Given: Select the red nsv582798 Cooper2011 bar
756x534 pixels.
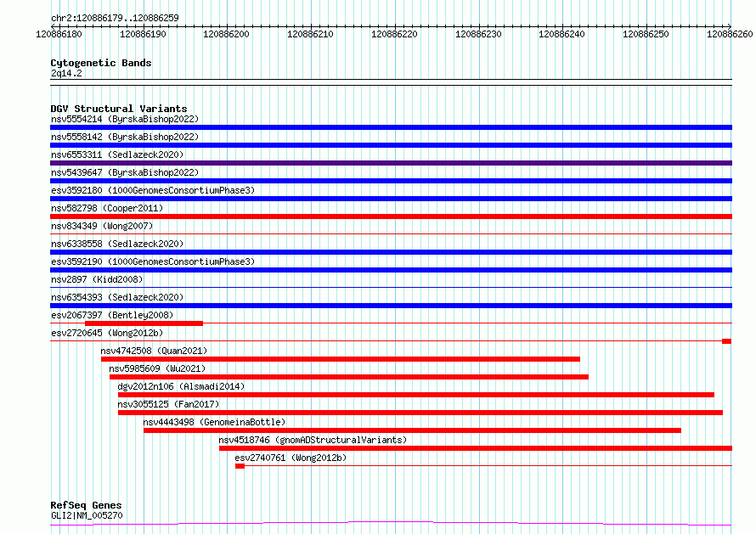Looking at the screenshot, I should click(391, 216).
